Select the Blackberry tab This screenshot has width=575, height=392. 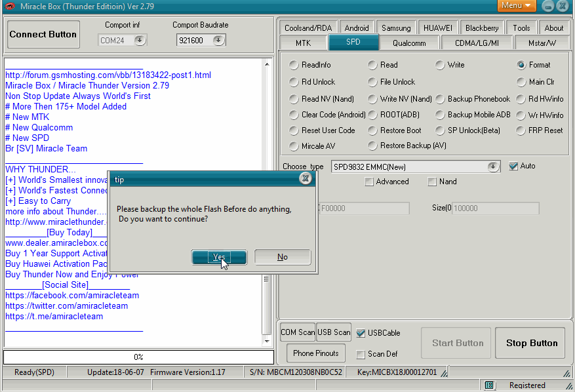[x=482, y=28]
